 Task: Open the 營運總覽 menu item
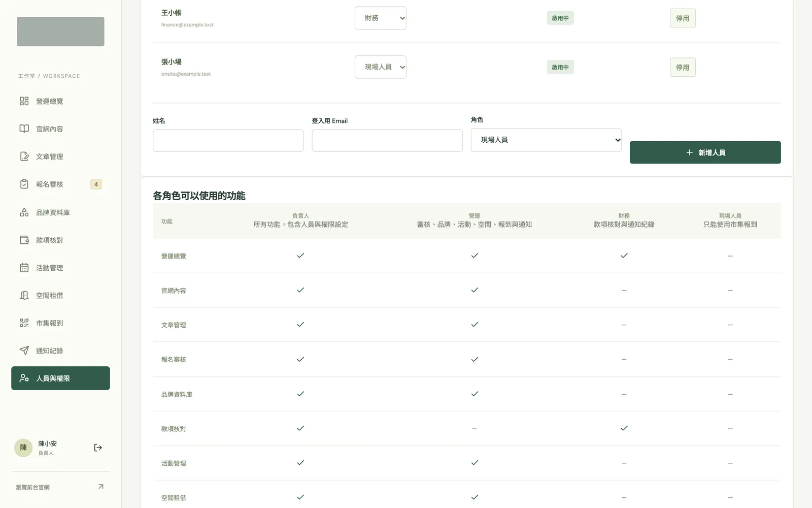point(60,101)
